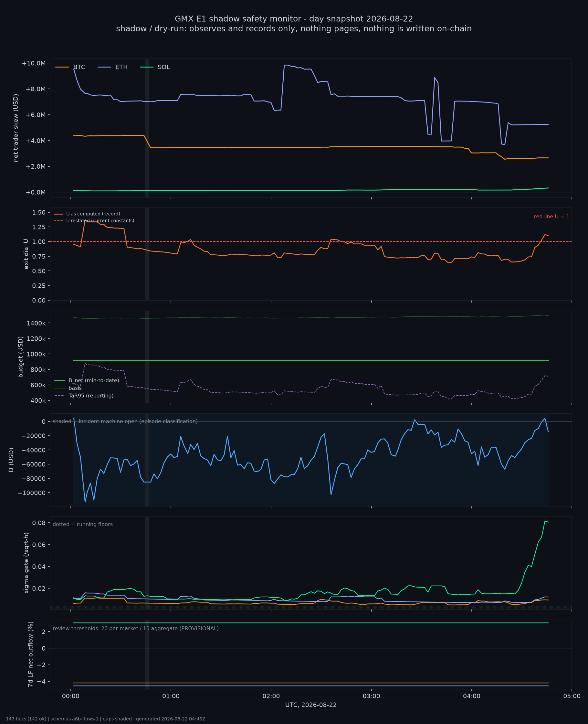Screen dimensions: 588x724
Task: Click the 1400k budget axis value
Action: pos(36,323)
